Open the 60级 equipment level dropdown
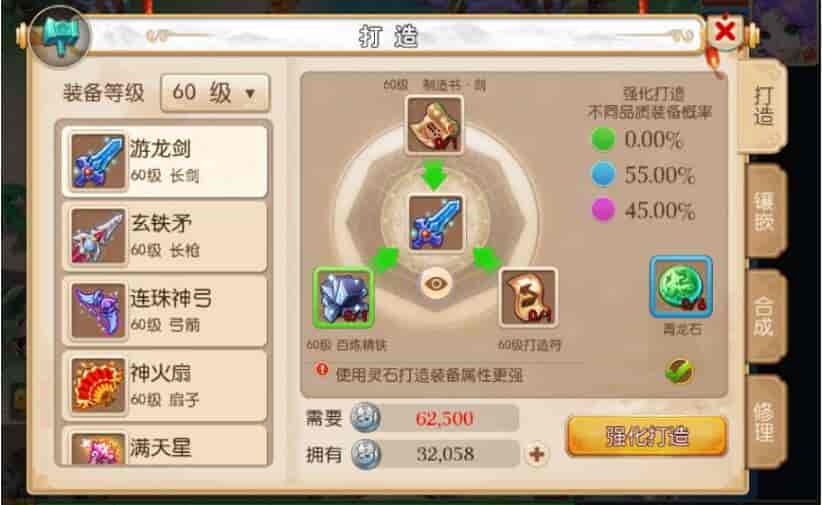This screenshot has height=505, width=822. 215,93
